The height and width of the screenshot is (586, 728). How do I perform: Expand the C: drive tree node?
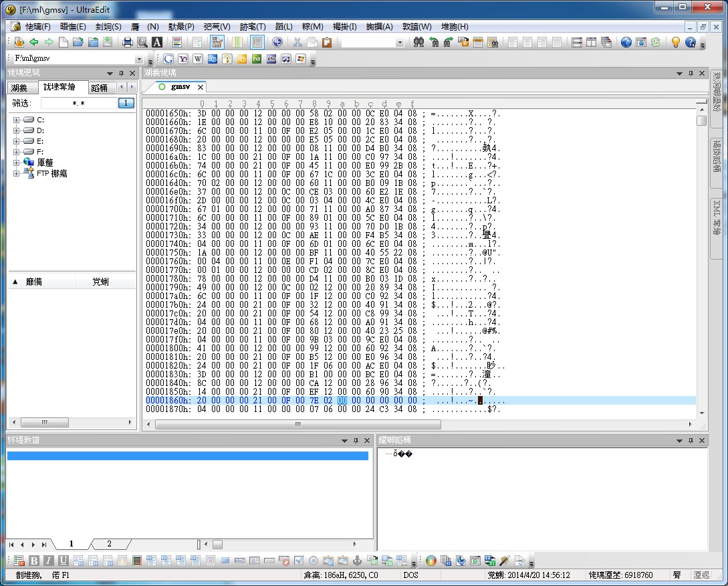[x=16, y=120]
